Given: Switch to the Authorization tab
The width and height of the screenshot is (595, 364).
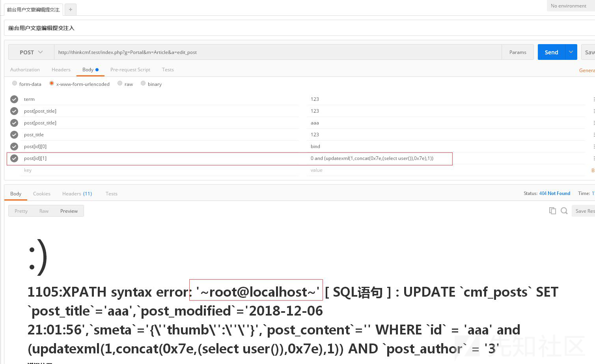Looking at the screenshot, I should pyautogui.click(x=25, y=70).
